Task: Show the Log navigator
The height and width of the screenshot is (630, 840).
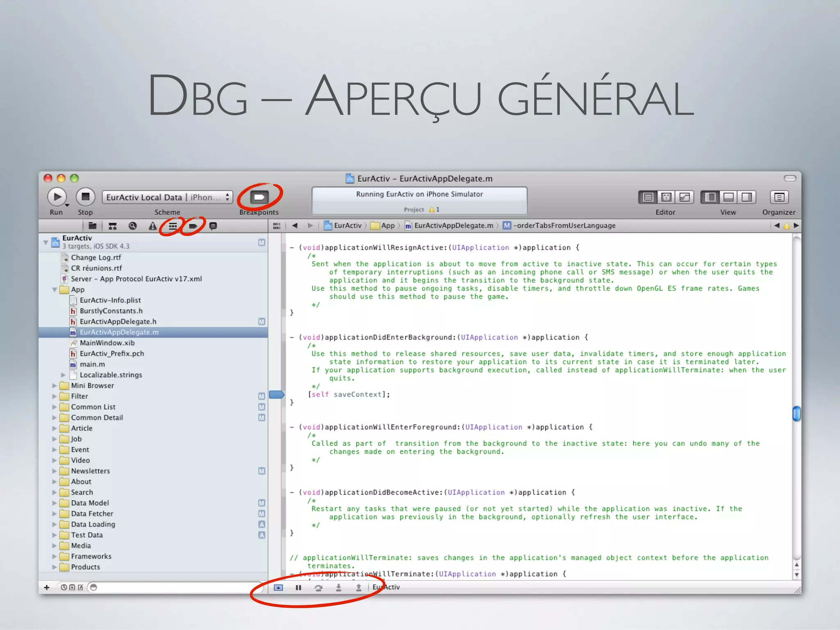Action: coord(213,226)
